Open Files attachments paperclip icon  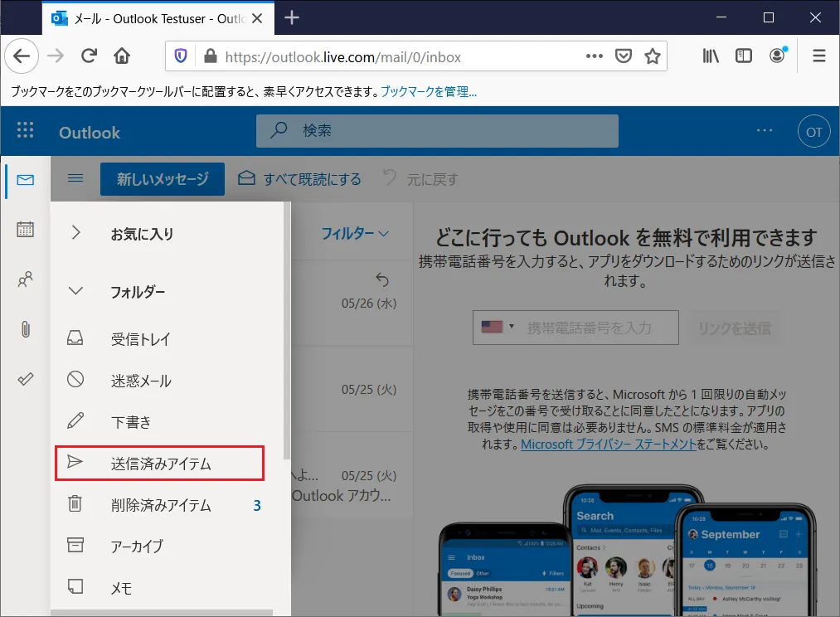point(25,329)
